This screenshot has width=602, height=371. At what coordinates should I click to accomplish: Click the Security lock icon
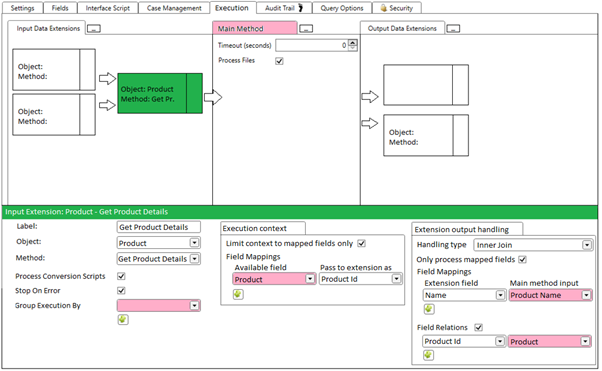click(383, 8)
